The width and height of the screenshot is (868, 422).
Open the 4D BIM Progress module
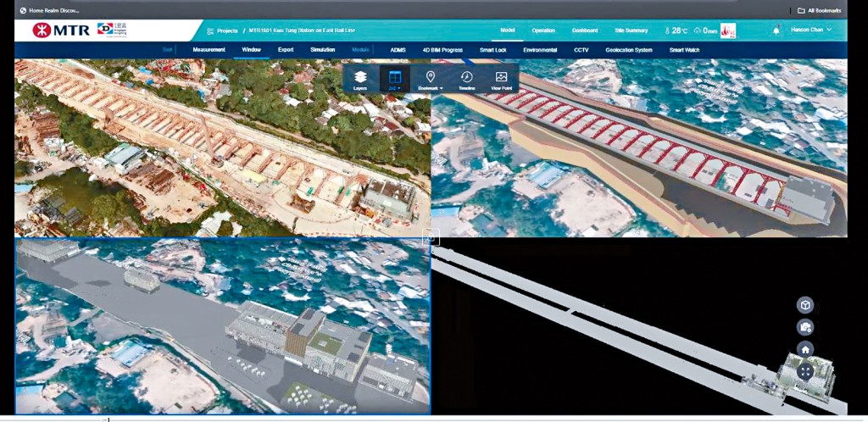point(442,50)
